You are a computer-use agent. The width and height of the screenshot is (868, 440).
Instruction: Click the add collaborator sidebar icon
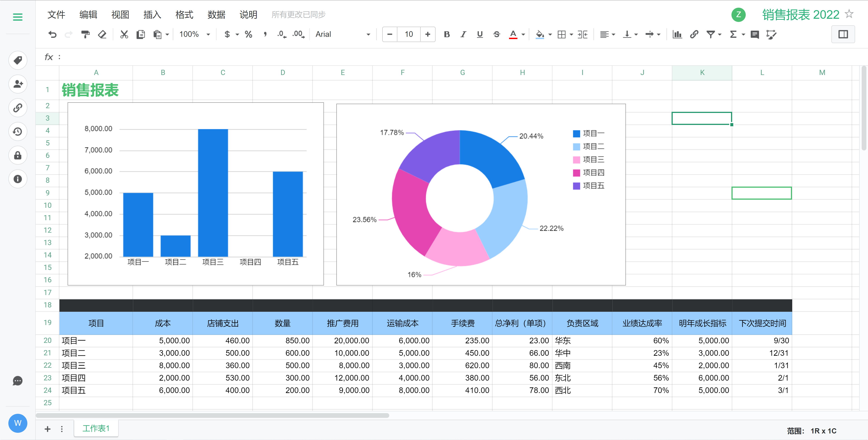click(18, 84)
